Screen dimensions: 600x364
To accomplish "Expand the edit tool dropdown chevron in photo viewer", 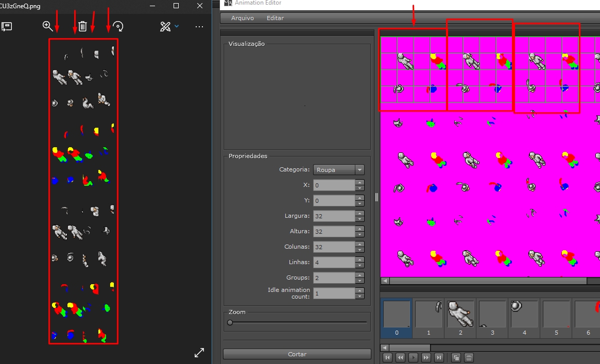I will click(x=177, y=26).
